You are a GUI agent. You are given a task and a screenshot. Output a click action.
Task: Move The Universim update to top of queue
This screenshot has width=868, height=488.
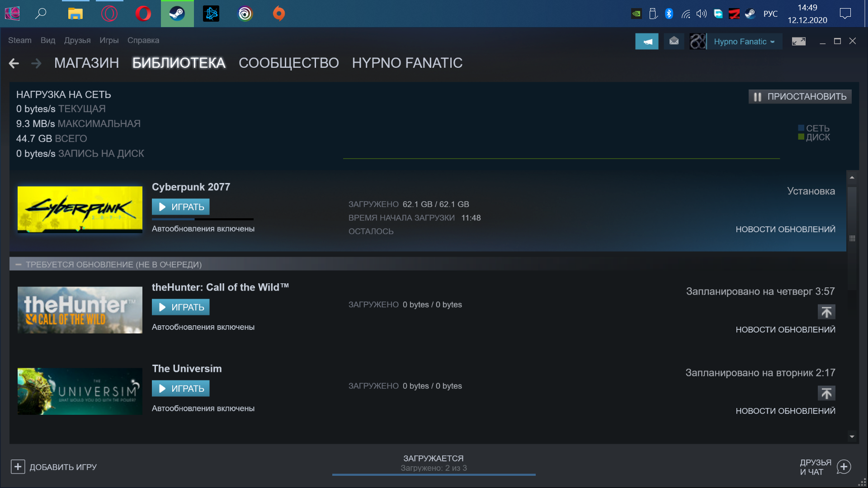(x=826, y=393)
